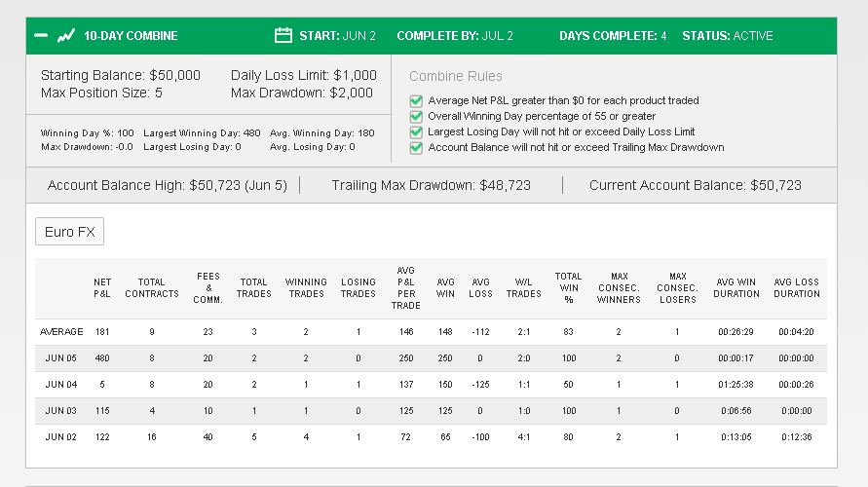
Task: Click the Max Drawdown: $2,000 text
Action: click(302, 93)
